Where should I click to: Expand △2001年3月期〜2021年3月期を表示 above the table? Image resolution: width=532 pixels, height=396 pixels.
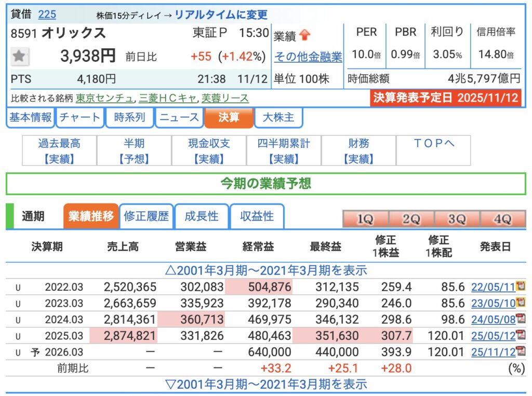[x=265, y=270]
